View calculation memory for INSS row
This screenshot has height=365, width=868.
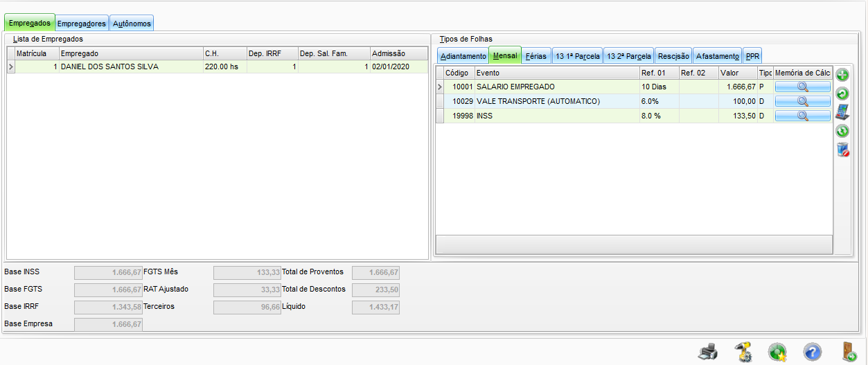(x=802, y=116)
